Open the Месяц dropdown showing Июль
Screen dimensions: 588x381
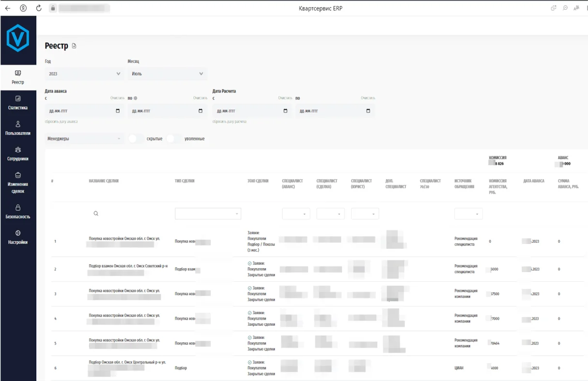point(167,74)
